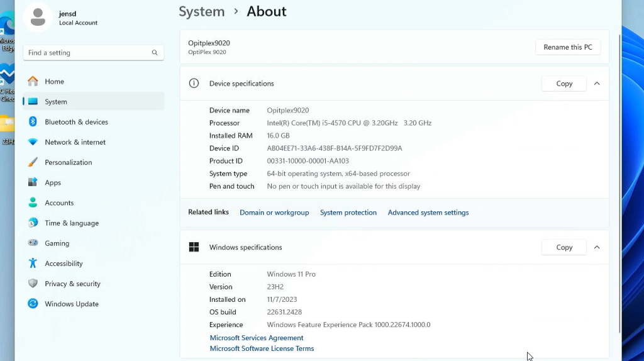Click Version value 23H2
This screenshot has width=644, height=361.
coord(275,287)
